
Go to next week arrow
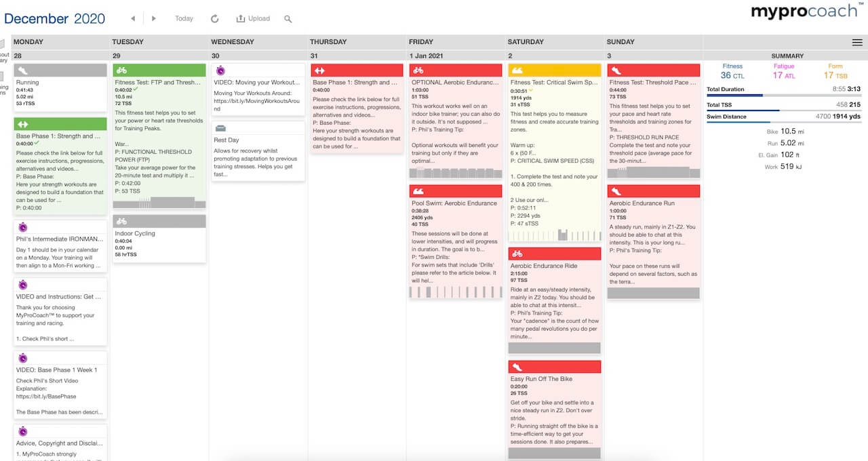click(x=154, y=19)
